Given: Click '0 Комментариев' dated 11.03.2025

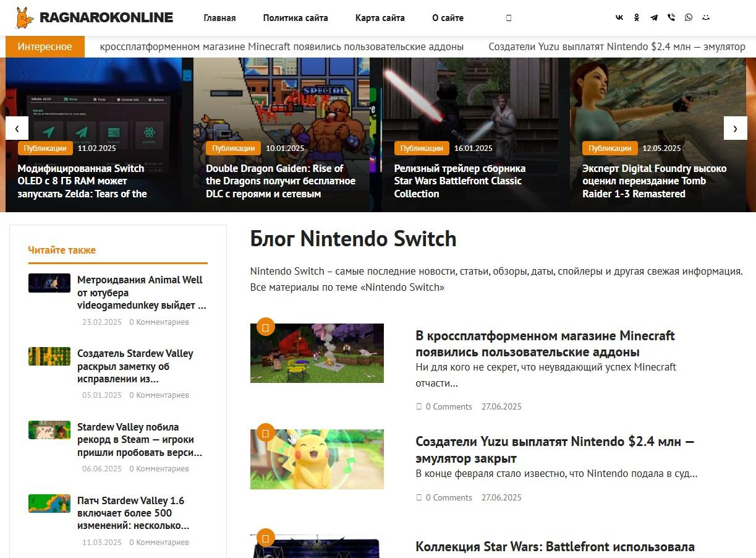Looking at the screenshot, I should click(x=159, y=542).
